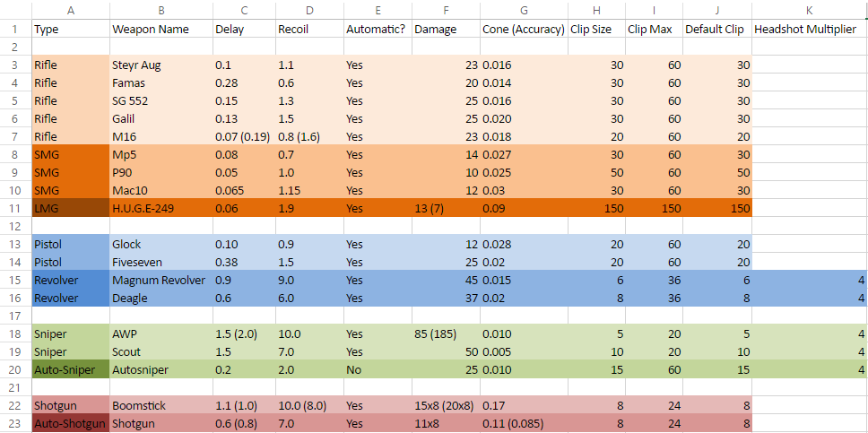Viewport: 868px width, 433px height.
Task: Click the '10.0 (8.0)' recoil cell
Action: click(x=310, y=406)
